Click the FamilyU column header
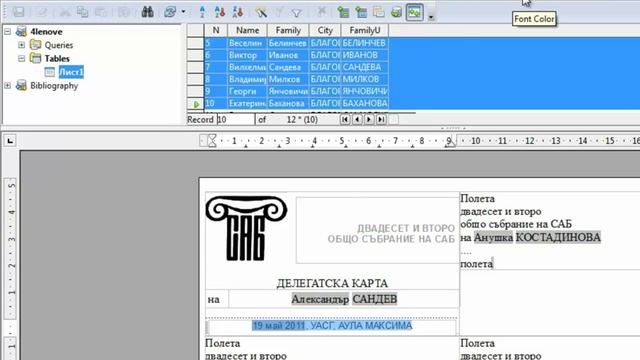The image size is (640, 360). point(364,30)
